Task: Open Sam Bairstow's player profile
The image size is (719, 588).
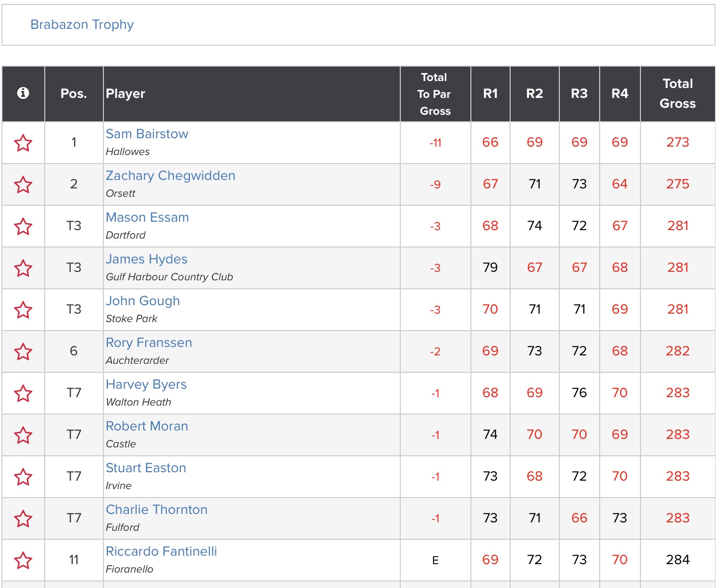Action: [x=147, y=134]
